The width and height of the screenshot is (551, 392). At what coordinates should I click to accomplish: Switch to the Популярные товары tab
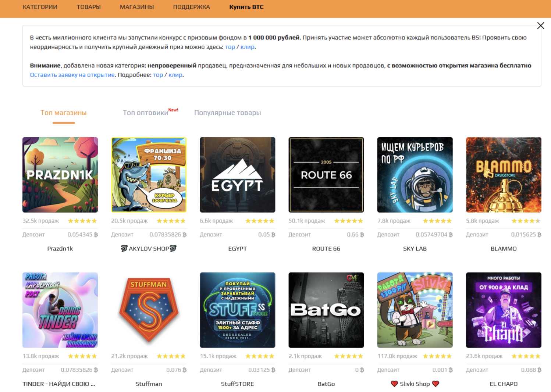pyautogui.click(x=227, y=113)
